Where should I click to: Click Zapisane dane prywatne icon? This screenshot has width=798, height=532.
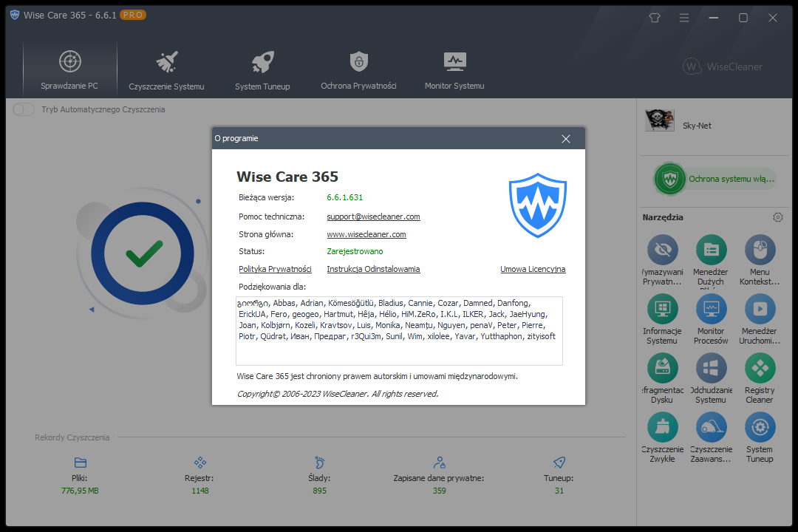[x=439, y=463]
